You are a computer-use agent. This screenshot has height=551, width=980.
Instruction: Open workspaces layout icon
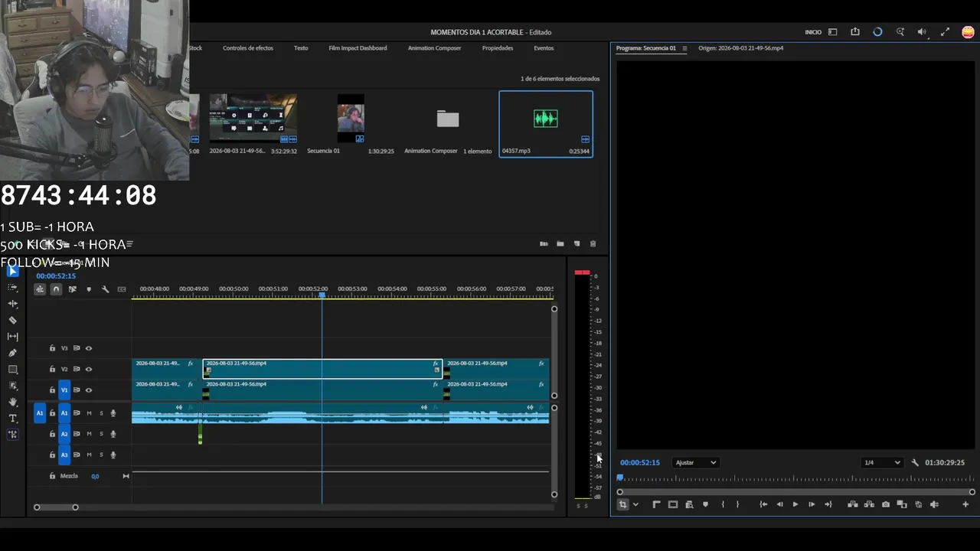833,32
